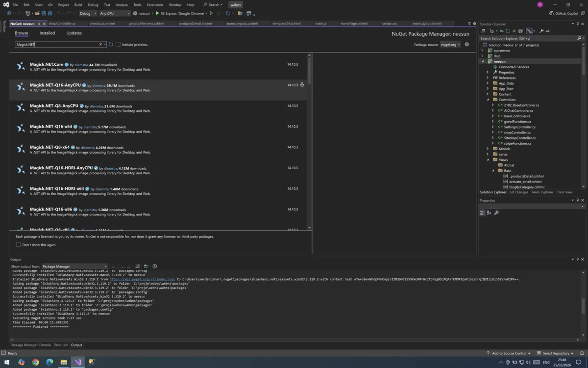Image resolution: width=588 pixels, height=368 pixels.
Task: Expand the Models folder in Solution Explorer
Action: coord(488,149)
